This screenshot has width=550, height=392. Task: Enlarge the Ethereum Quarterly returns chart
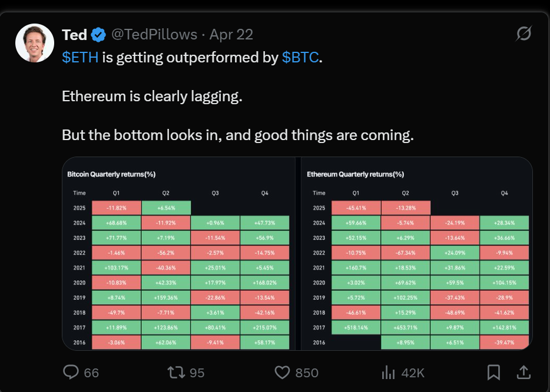pyautogui.click(x=417, y=254)
